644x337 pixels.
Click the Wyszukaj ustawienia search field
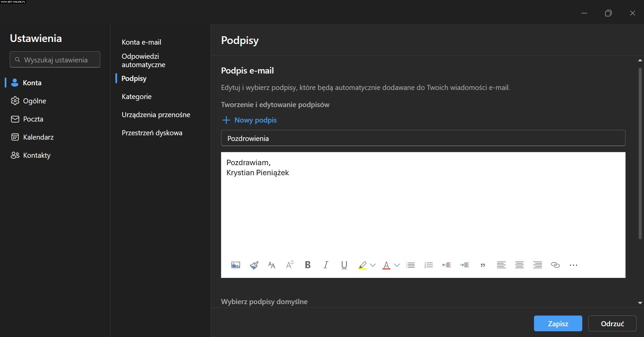click(55, 60)
